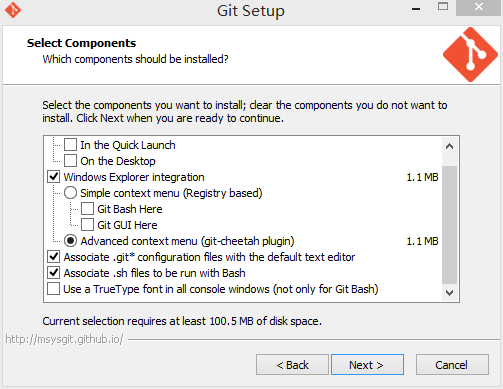The image size is (503, 389).
Task: Uncheck Associate .sh files with Bash
Action: pyautogui.click(x=54, y=273)
